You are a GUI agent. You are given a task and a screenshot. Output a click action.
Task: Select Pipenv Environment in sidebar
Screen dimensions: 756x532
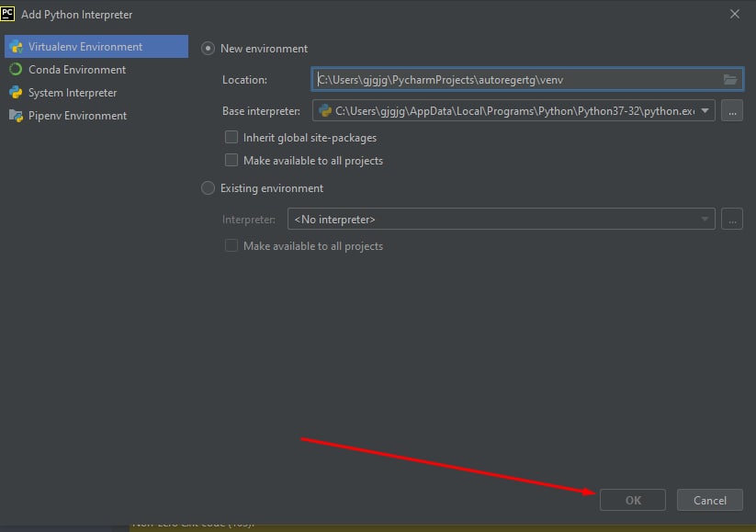coord(96,116)
